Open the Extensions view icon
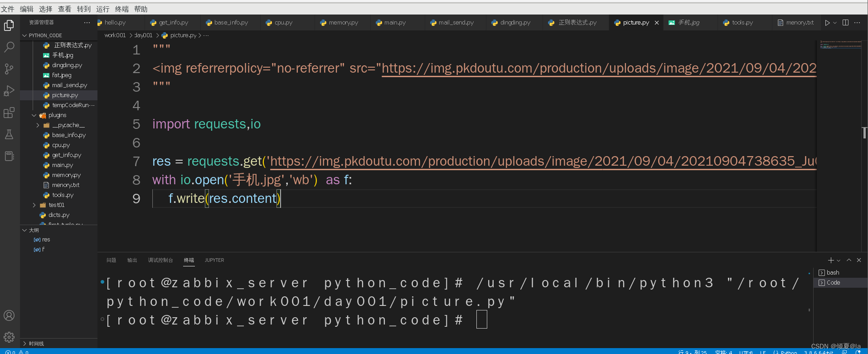This screenshot has height=354, width=868. click(x=9, y=113)
